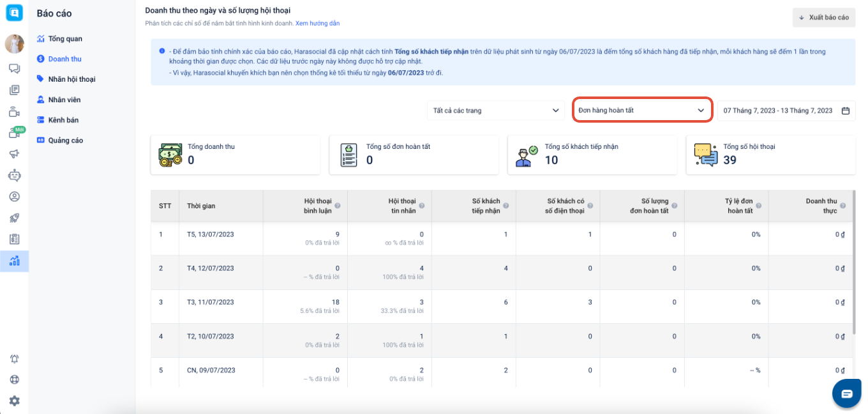Open the megaphone campaign icon
868x414 pixels.
(x=14, y=154)
